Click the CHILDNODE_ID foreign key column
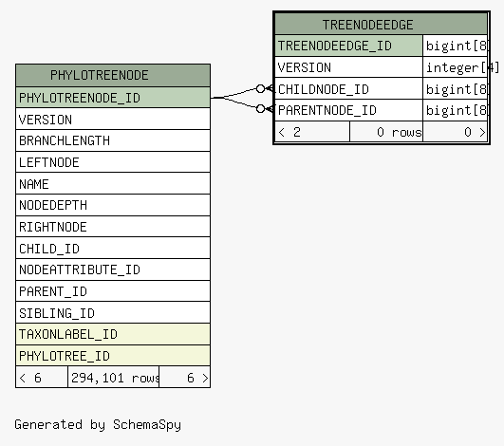This screenshot has height=446, width=504. pyautogui.click(x=348, y=89)
